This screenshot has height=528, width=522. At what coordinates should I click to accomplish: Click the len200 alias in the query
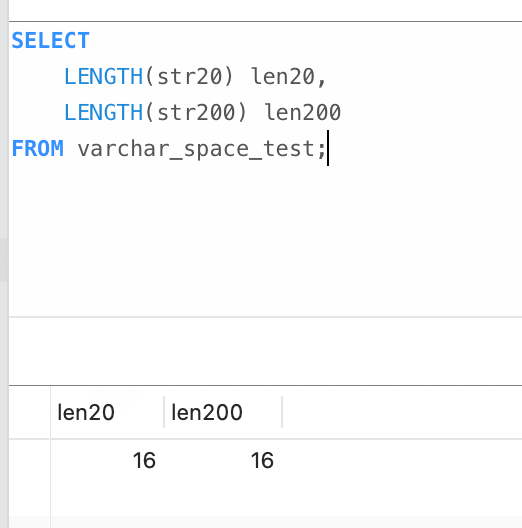pos(302,112)
